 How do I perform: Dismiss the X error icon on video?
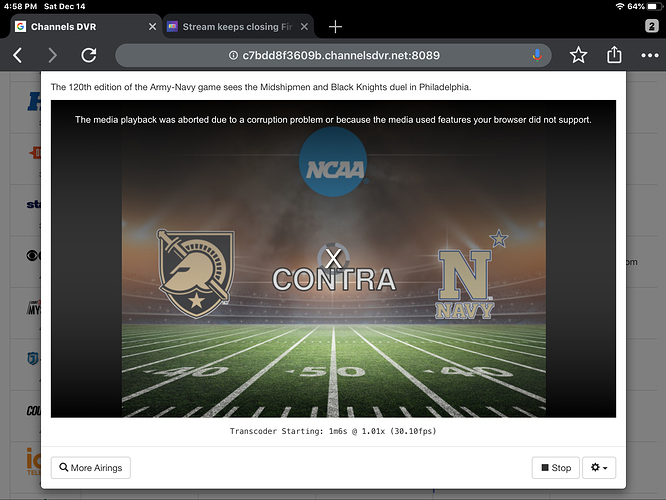[333, 257]
